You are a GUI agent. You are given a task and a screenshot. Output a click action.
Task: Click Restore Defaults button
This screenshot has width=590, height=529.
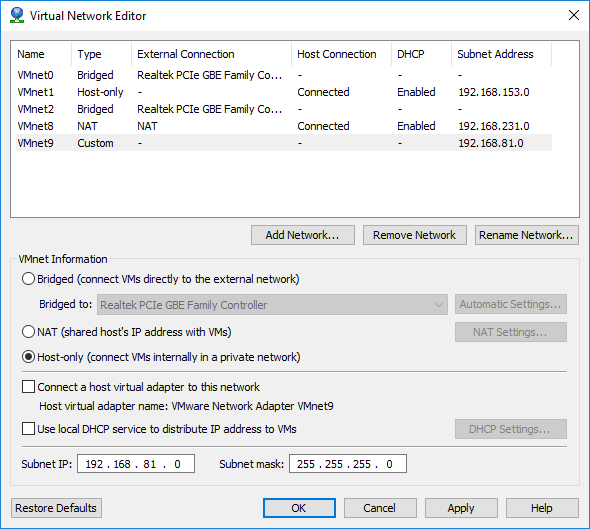click(56, 508)
